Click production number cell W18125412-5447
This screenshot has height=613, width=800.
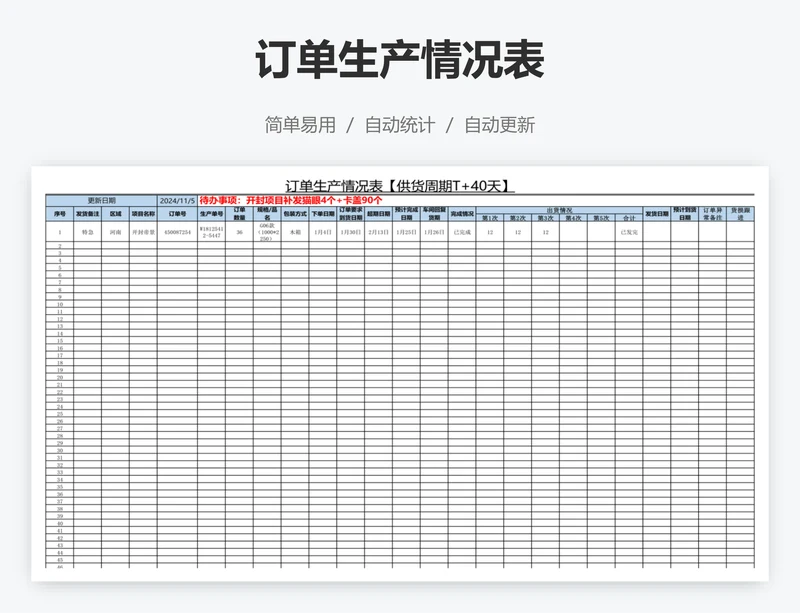click(x=211, y=232)
